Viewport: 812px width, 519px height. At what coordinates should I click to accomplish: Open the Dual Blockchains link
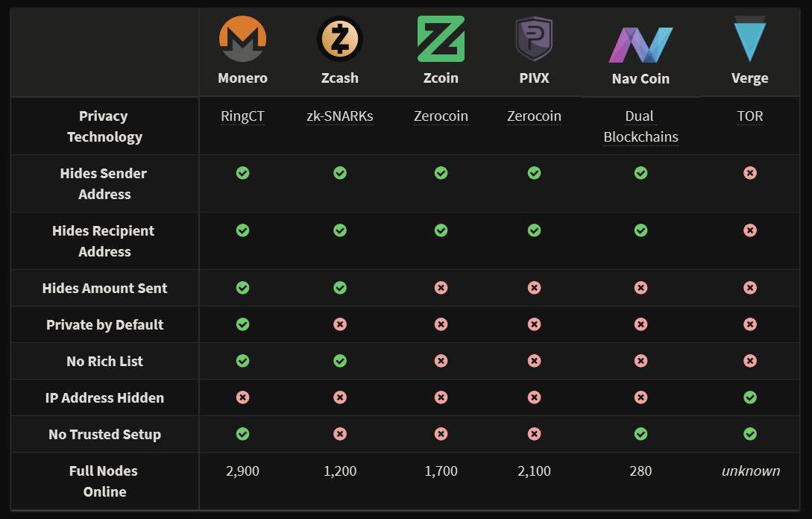click(x=641, y=126)
